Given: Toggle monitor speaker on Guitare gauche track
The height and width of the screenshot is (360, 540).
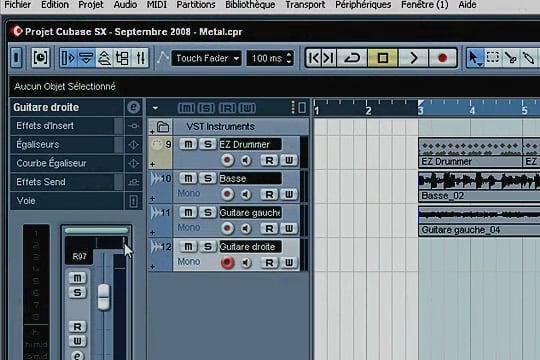Looking at the screenshot, I should point(246,228).
